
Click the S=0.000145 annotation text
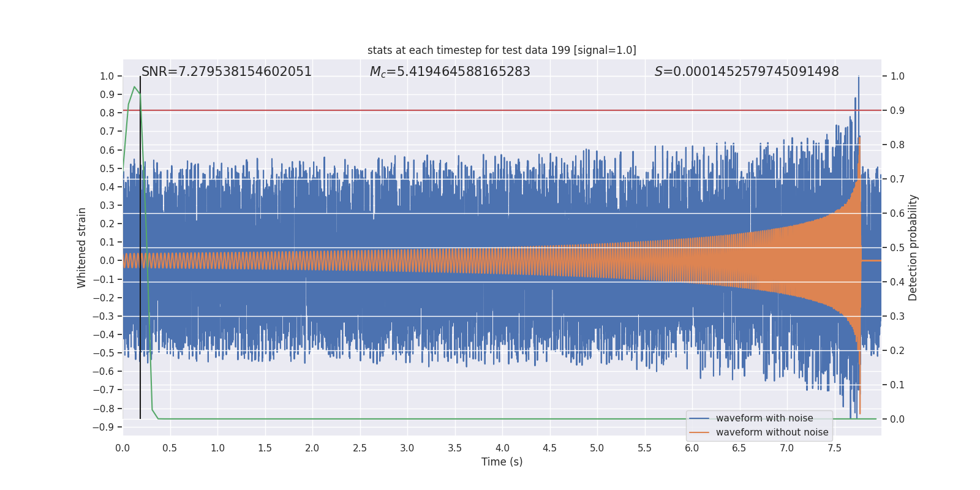pos(746,72)
